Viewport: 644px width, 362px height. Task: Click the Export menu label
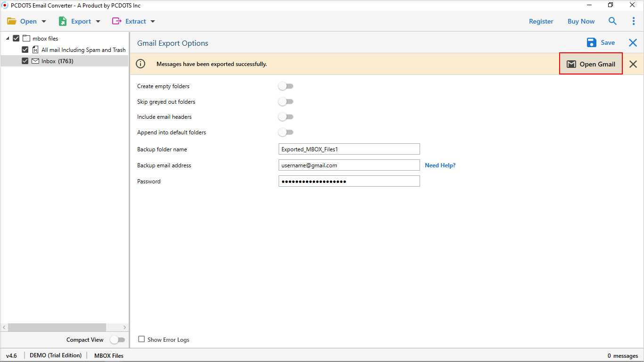(x=81, y=21)
